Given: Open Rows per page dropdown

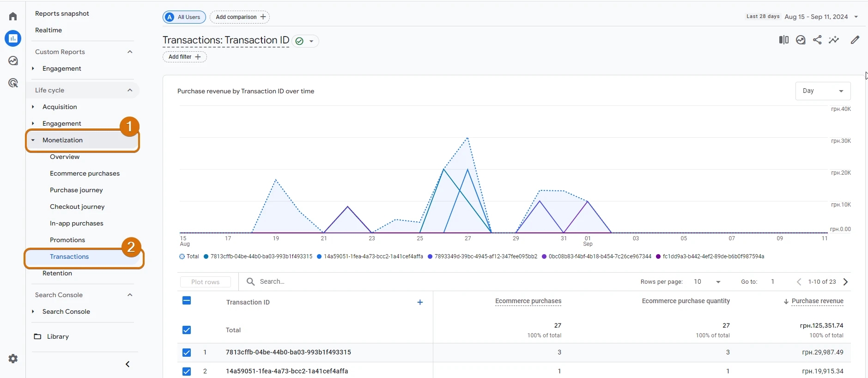Looking at the screenshot, I should pos(707,282).
